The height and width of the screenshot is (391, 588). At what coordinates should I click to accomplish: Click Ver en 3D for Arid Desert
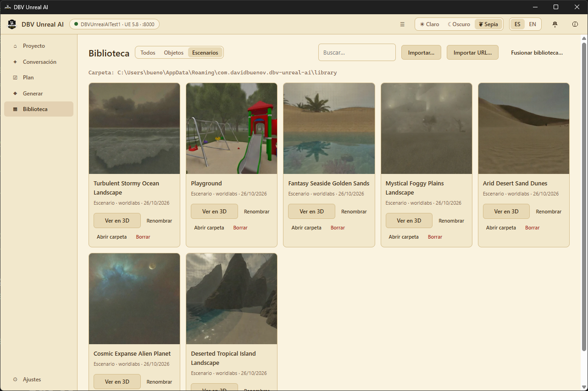click(x=506, y=212)
